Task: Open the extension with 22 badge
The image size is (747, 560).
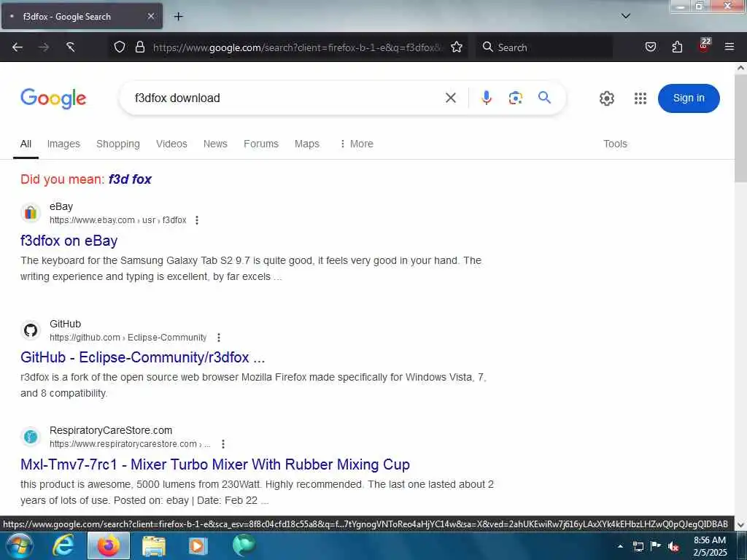Action: click(704, 46)
